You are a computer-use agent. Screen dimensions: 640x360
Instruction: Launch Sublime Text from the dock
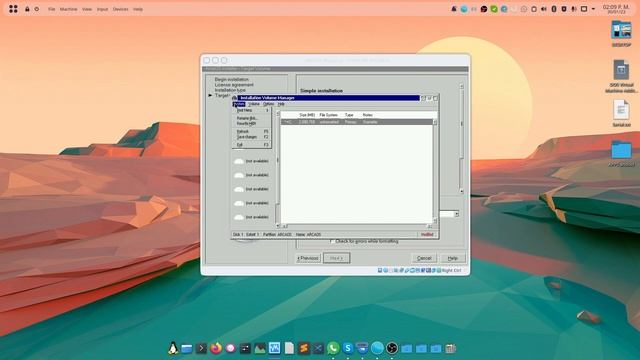304,348
